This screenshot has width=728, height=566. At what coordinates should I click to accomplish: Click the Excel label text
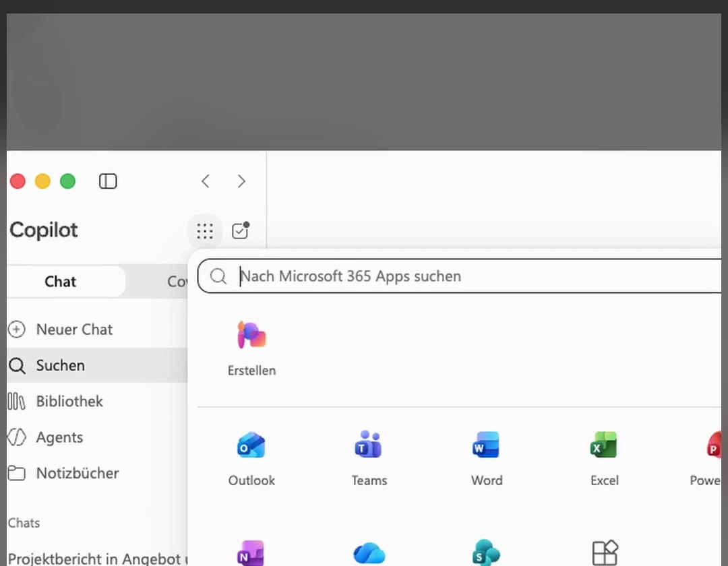pos(605,480)
